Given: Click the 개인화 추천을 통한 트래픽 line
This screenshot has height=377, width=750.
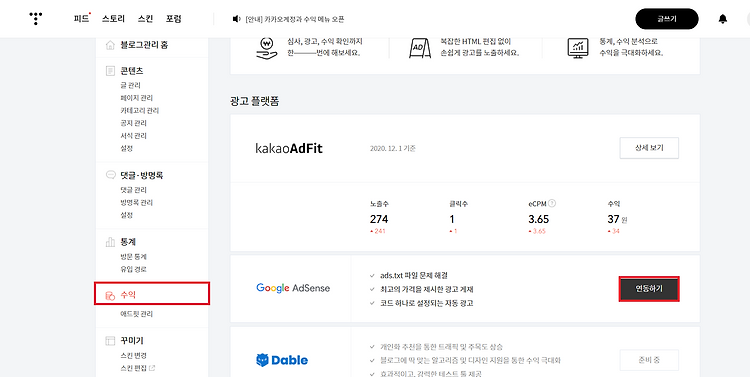Looking at the screenshot, I should pos(441,346).
